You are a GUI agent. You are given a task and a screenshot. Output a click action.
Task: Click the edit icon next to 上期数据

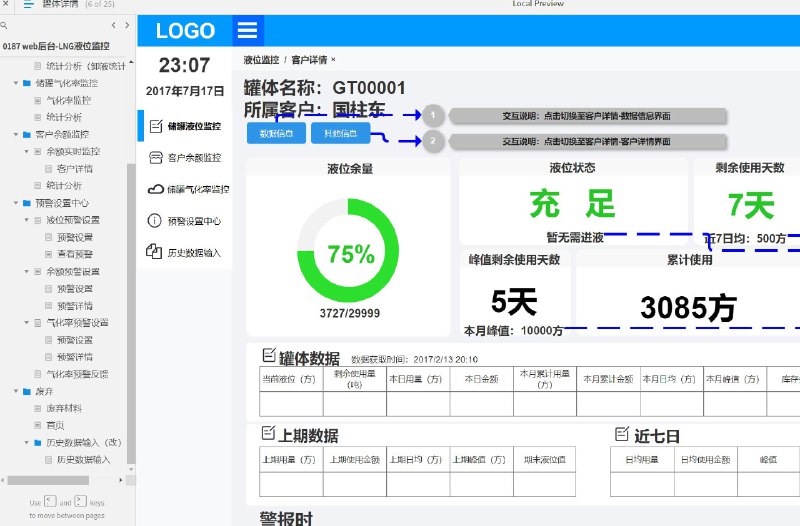click(268, 433)
